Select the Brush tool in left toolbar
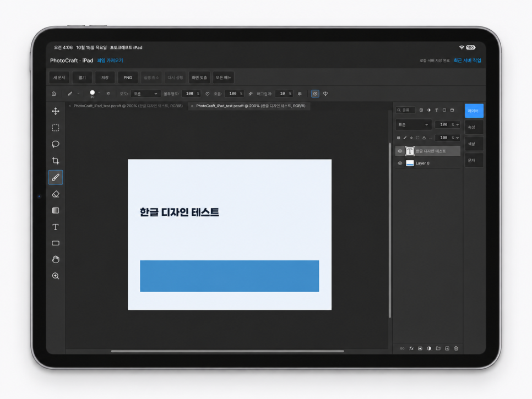 coord(56,177)
